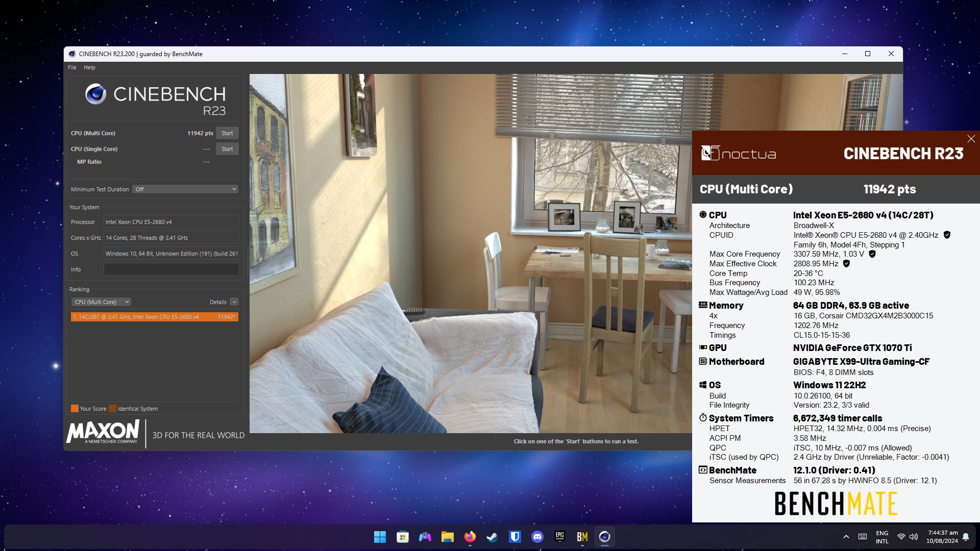980x551 pixels.
Task: Click the GIGABYTE X99-Ultra Gaming-CF text
Action: (x=862, y=361)
